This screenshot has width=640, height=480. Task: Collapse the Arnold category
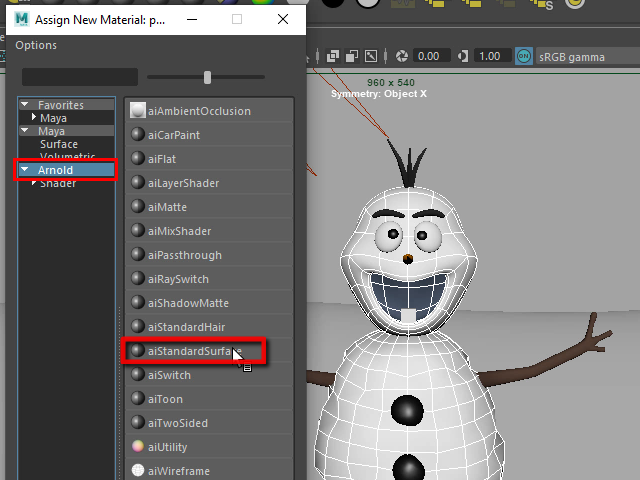click(24, 170)
